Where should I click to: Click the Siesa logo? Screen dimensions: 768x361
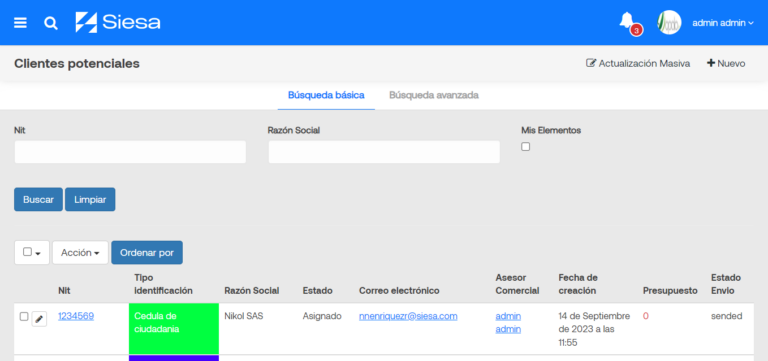point(118,23)
